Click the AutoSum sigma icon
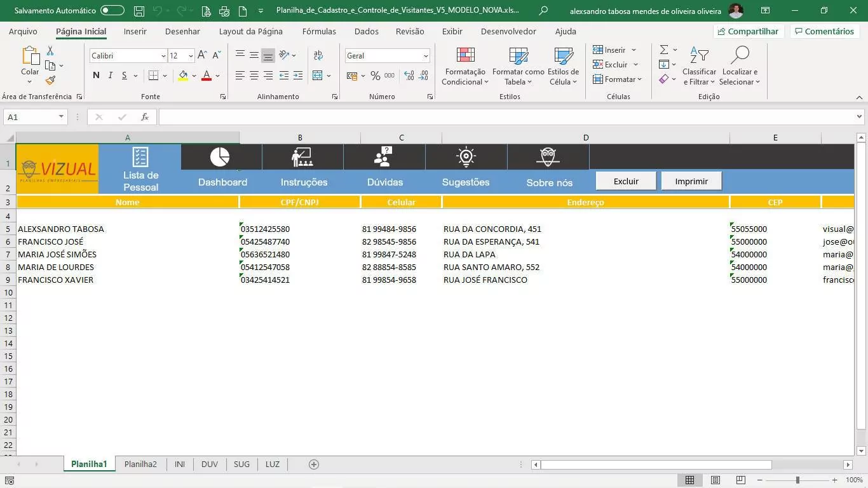Image resolution: width=868 pixels, height=488 pixels. [x=664, y=50]
